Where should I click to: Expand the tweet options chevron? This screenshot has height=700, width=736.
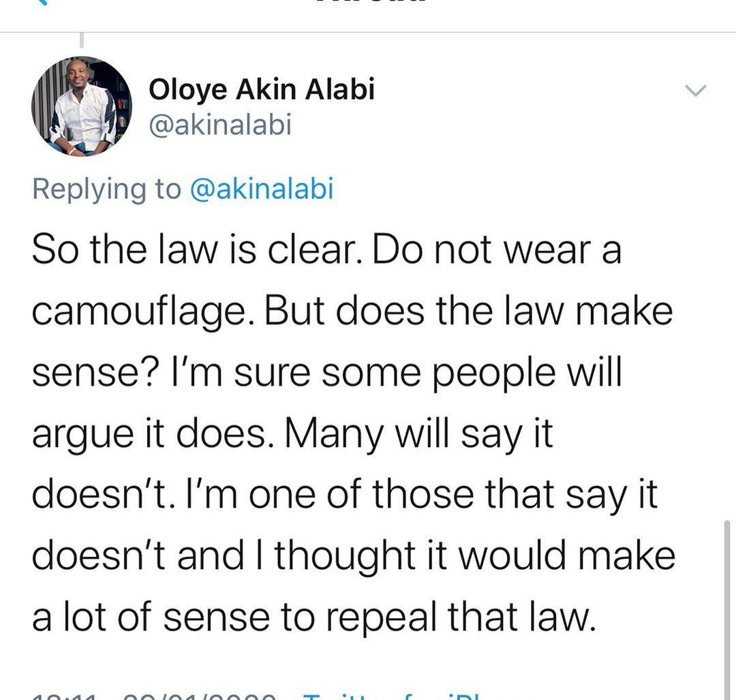point(695,90)
